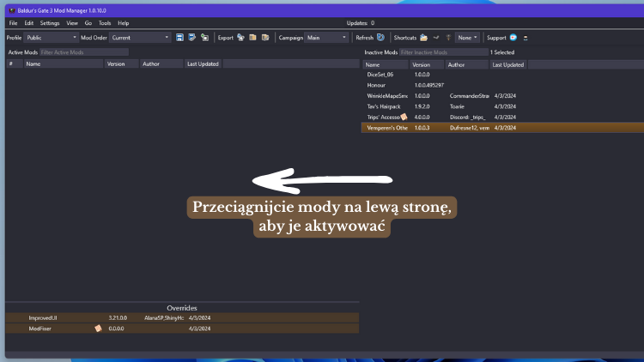Click the third Export toolbar icon
Screen dimensions: 644x362
pyautogui.click(x=265, y=38)
